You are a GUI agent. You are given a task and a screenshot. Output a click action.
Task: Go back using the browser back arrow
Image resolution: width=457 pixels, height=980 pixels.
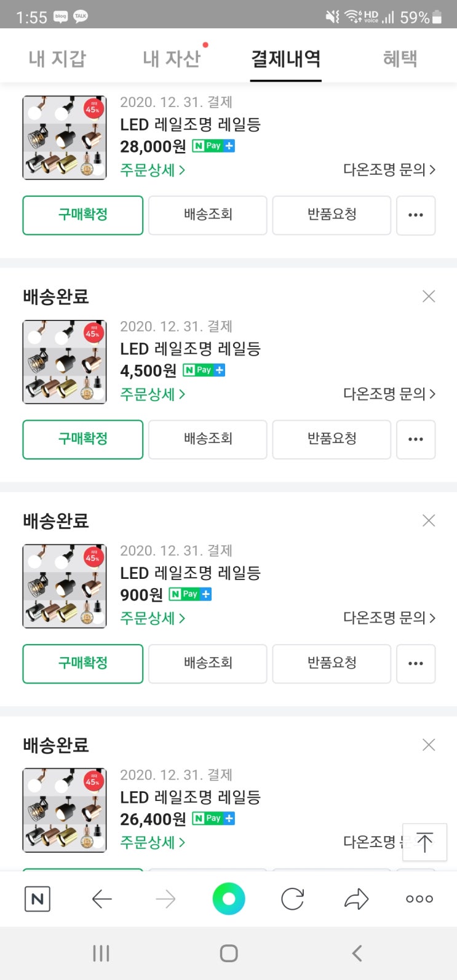[101, 899]
